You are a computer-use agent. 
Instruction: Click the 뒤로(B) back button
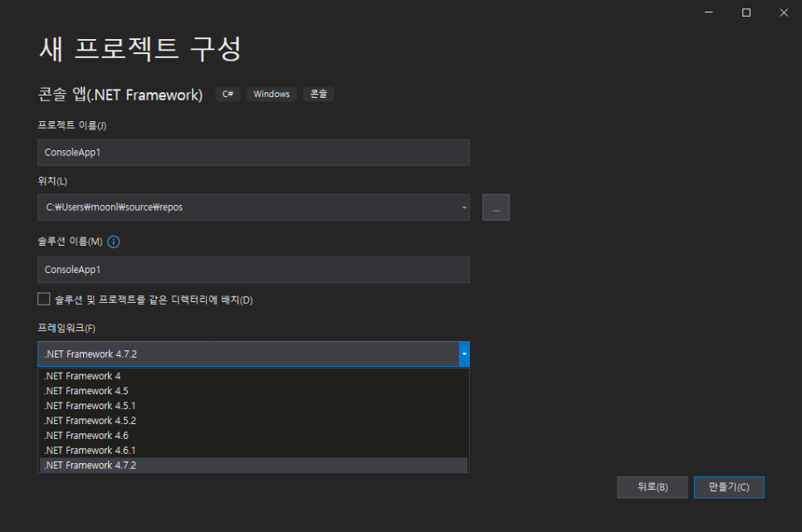pos(652,487)
